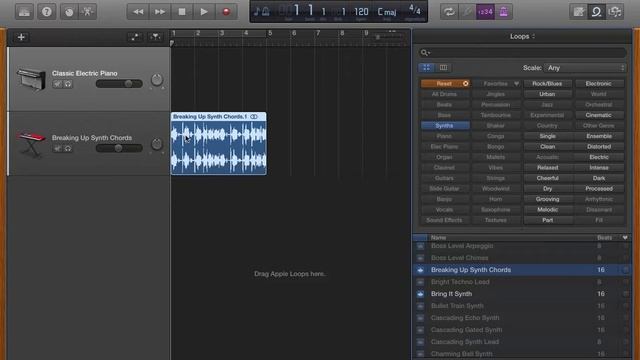Start recording with the red Record button
Screen dimensions: 640x360
click(226, 12)
